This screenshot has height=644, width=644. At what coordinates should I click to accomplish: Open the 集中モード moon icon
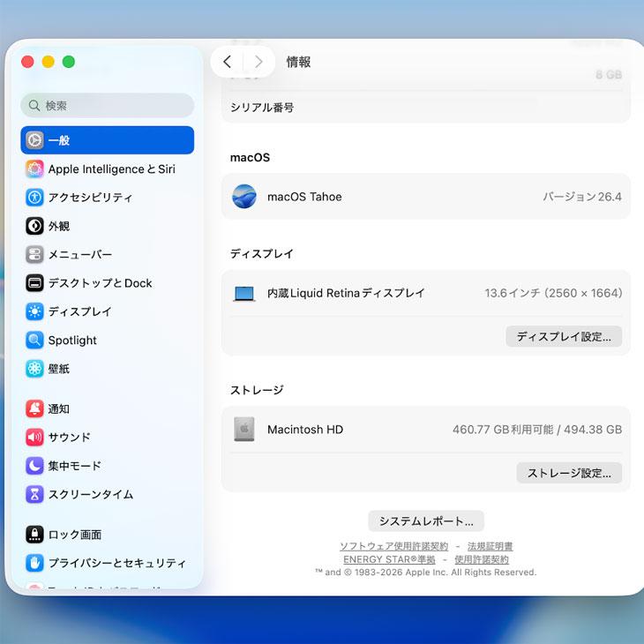click(x=34, y=466)
